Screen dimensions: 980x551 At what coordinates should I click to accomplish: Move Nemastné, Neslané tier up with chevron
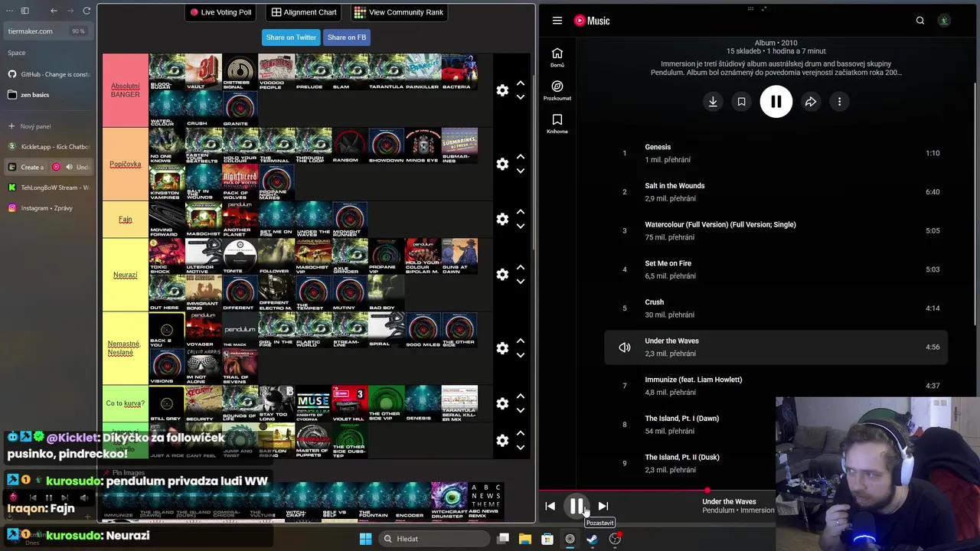click(x=521, y=341)
